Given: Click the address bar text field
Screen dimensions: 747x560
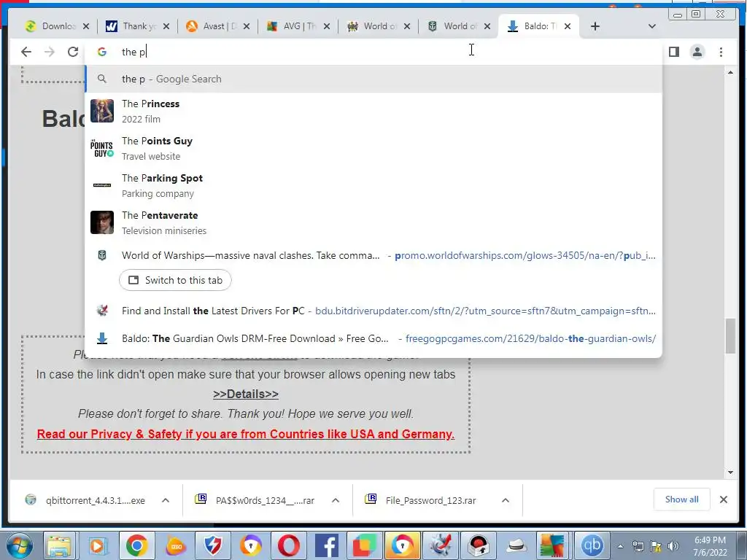Looking at the screenshot, I should (x=371, y=52).
